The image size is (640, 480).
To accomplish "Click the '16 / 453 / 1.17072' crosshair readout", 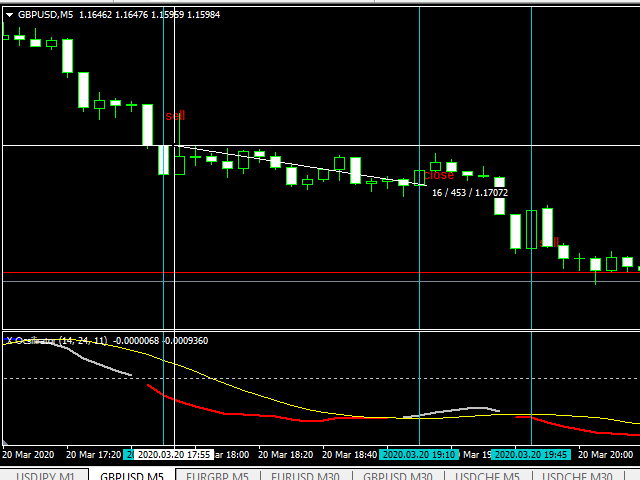I will [470, 193].
